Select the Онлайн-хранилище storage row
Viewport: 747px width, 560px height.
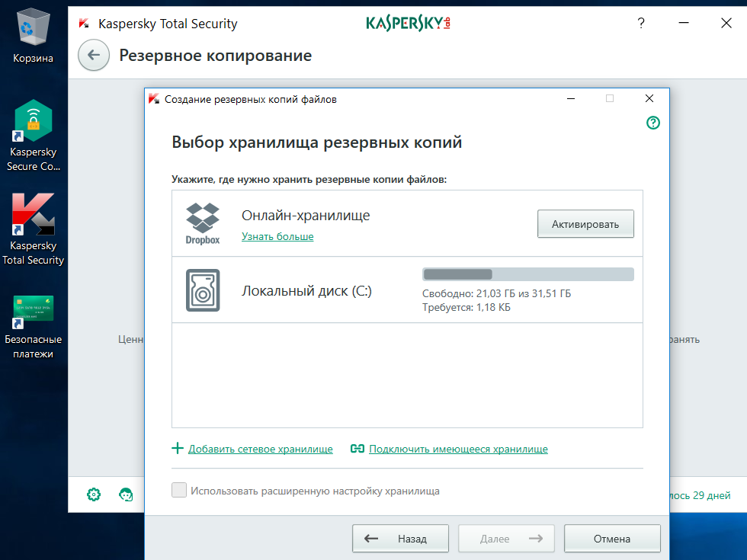coord(407,223)
